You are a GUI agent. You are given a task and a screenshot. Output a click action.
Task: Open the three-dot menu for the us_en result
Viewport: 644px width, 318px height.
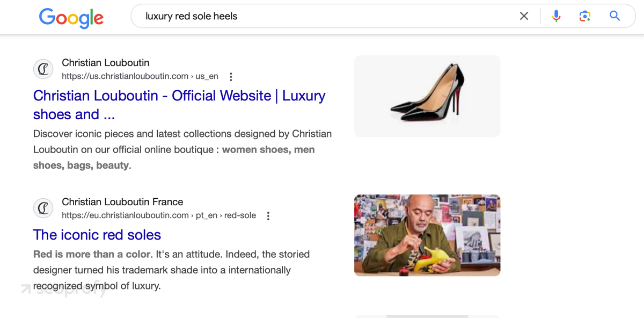[231, 76]
